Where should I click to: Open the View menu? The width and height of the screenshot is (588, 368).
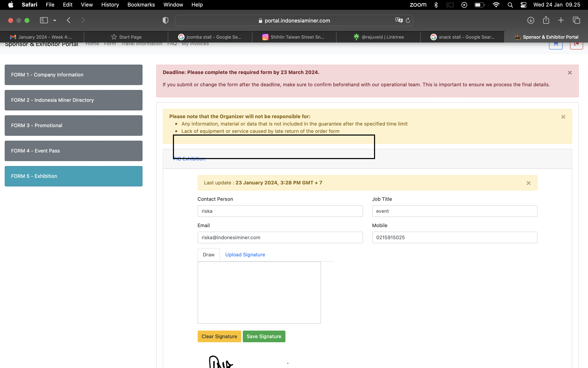point(87,5)
